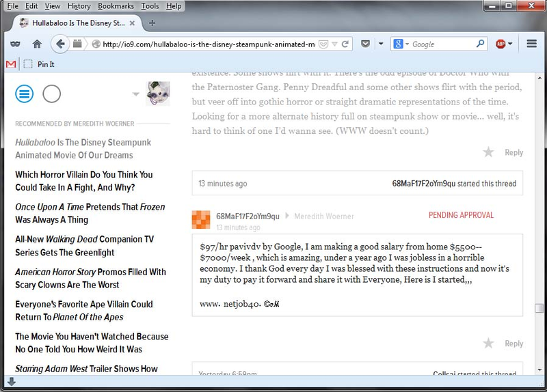Click the scrollbar down arrow
547x392 pixels.
539,369
